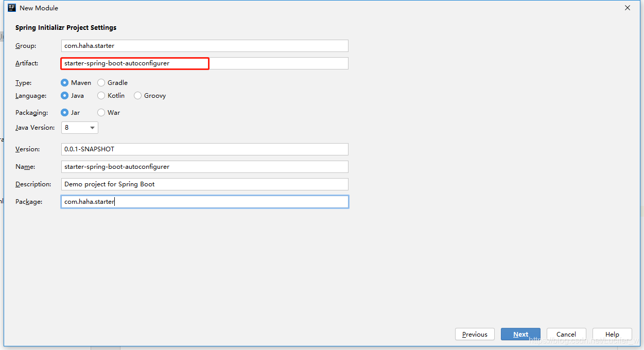This screenshot has width=644, height=350.
Task: Select Jar packaging option
Action: (71, 113)
